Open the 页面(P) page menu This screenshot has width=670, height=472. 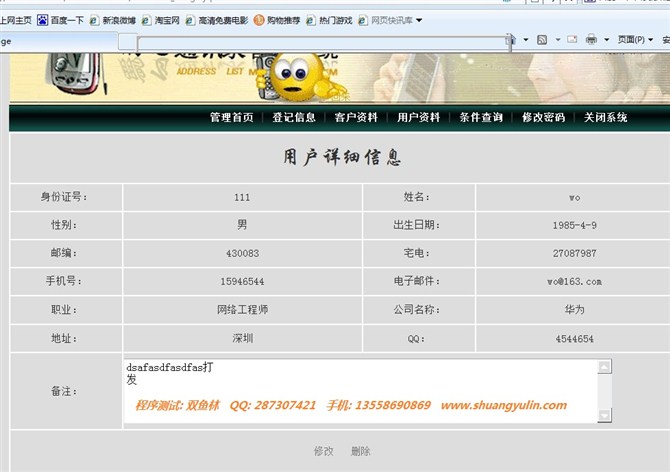pos(635,40)
